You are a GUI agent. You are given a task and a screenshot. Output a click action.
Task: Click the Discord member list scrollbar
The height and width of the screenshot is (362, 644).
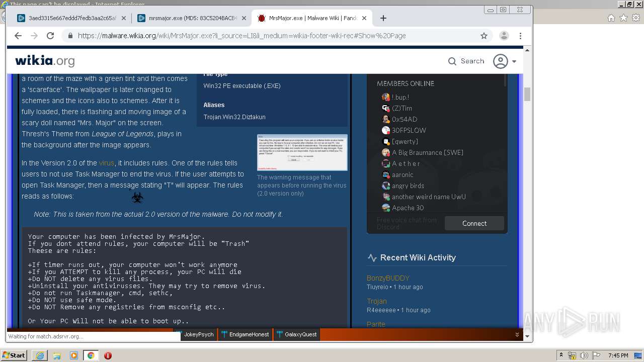click(505, 80)
